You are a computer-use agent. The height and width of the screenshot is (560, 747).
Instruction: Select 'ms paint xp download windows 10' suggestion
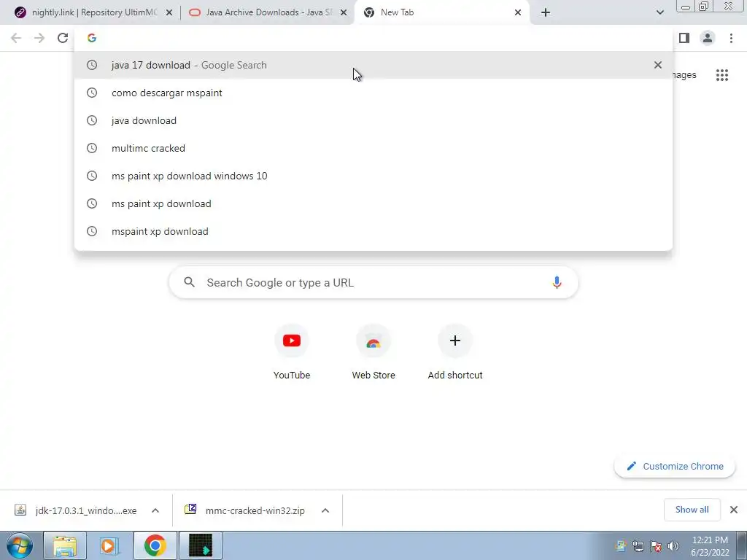373,176
